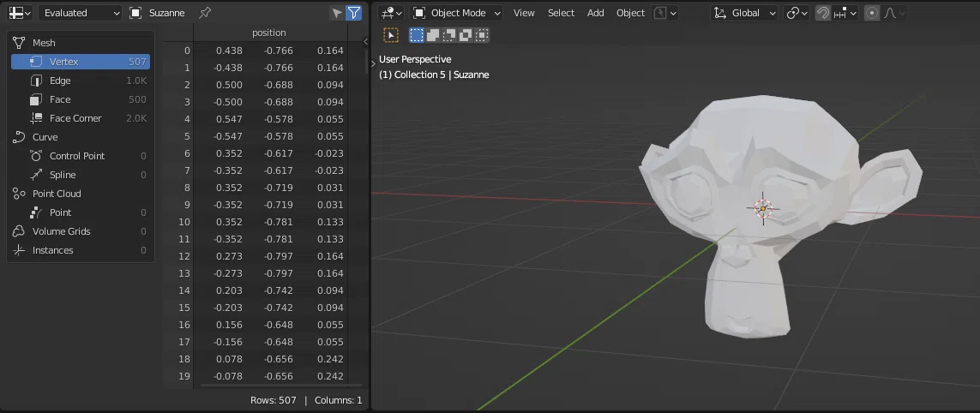Set selection mode to intersect selection
This screenshot has height=413, width=980.
[x=481, y=36]
